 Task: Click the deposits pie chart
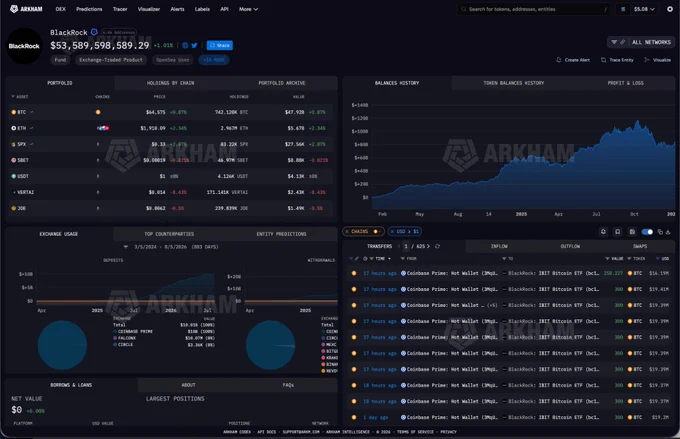click(x=62, y=345)
